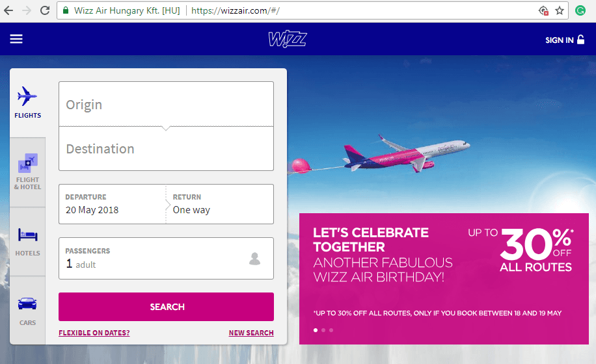Click the Wizz logo in header
The image size is (596, 364).
coord(288,39)
